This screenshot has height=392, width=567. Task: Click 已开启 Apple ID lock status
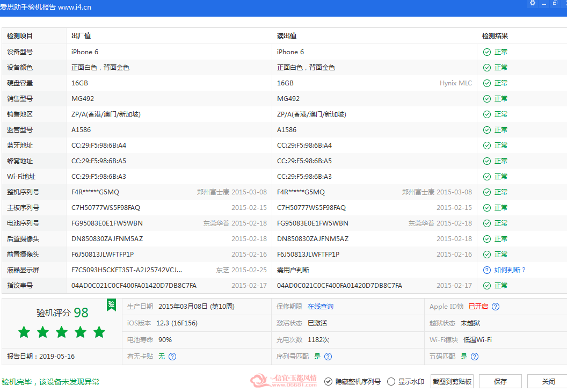pyautogui.click(x=478, y=307)
